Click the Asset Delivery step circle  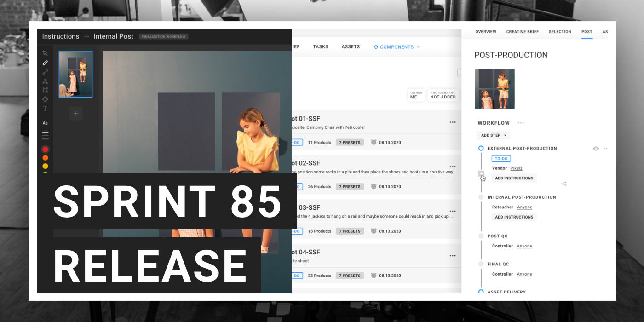481,292
